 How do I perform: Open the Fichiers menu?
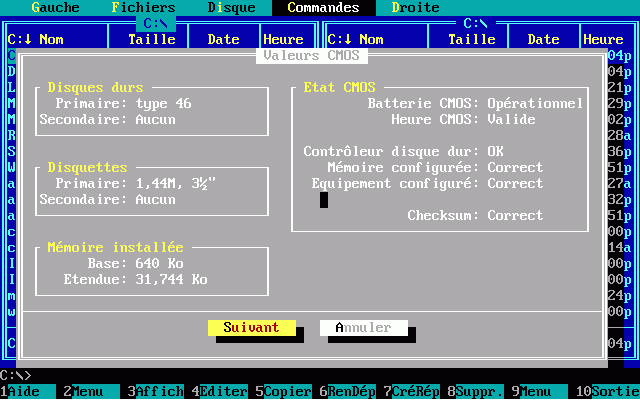(143, 7)
